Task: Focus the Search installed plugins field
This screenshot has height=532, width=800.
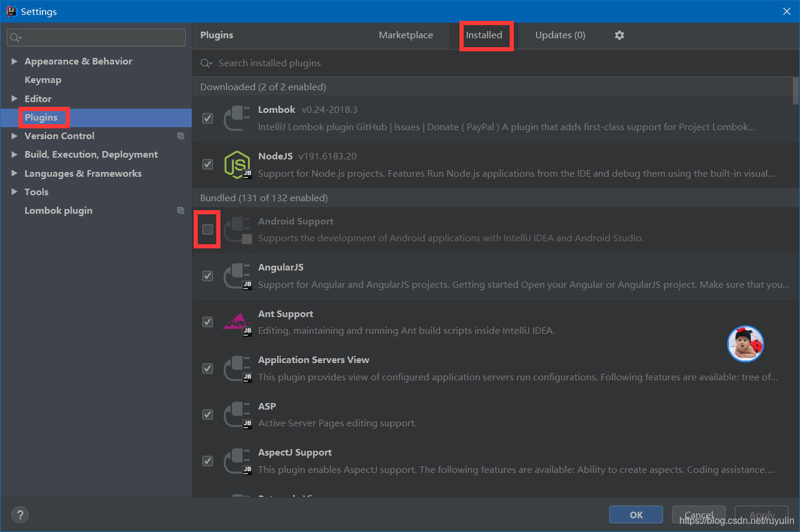Action: (x=496, y=63)
